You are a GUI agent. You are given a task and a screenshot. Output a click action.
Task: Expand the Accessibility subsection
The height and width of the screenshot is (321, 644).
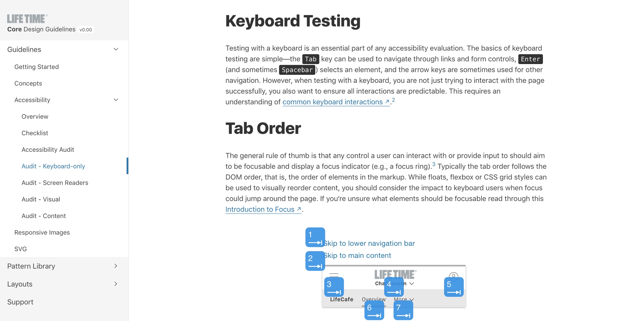click(x=115, y=99)
